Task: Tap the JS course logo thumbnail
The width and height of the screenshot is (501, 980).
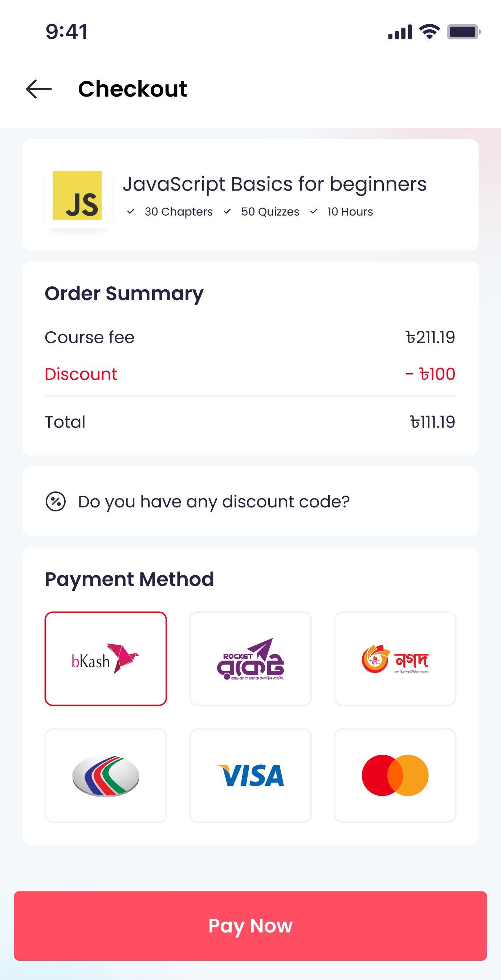Action: (77, 195)
